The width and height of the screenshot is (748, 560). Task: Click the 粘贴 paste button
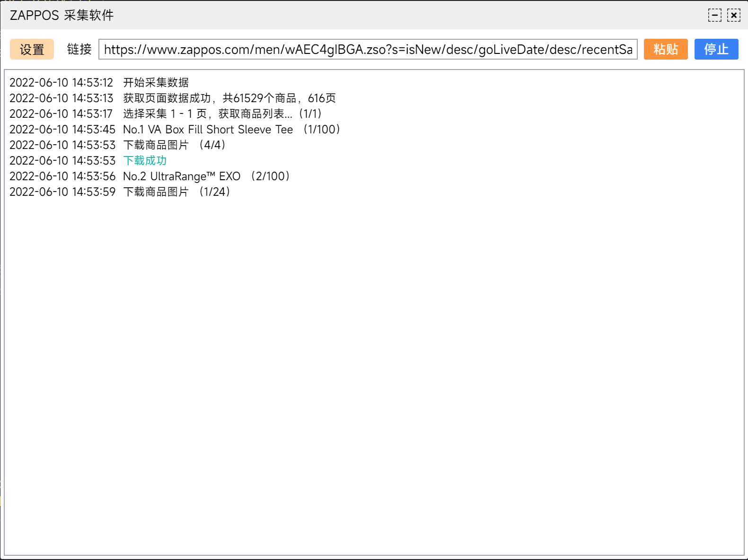tap(665, 49)
